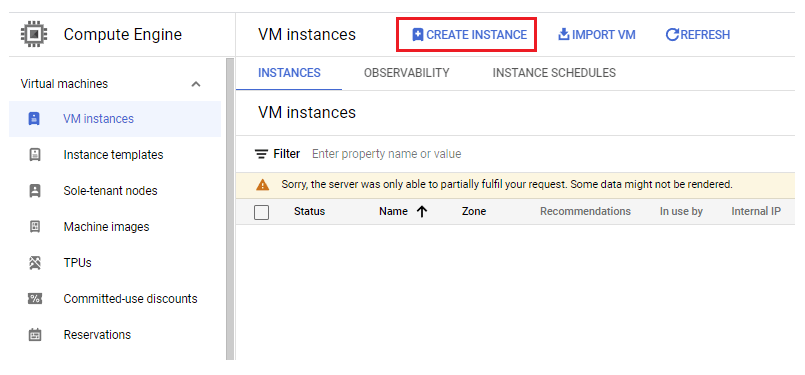This screenshot has height=375, width=805.
Task: Click the Internal IP column header
Action: pos(756,211)
